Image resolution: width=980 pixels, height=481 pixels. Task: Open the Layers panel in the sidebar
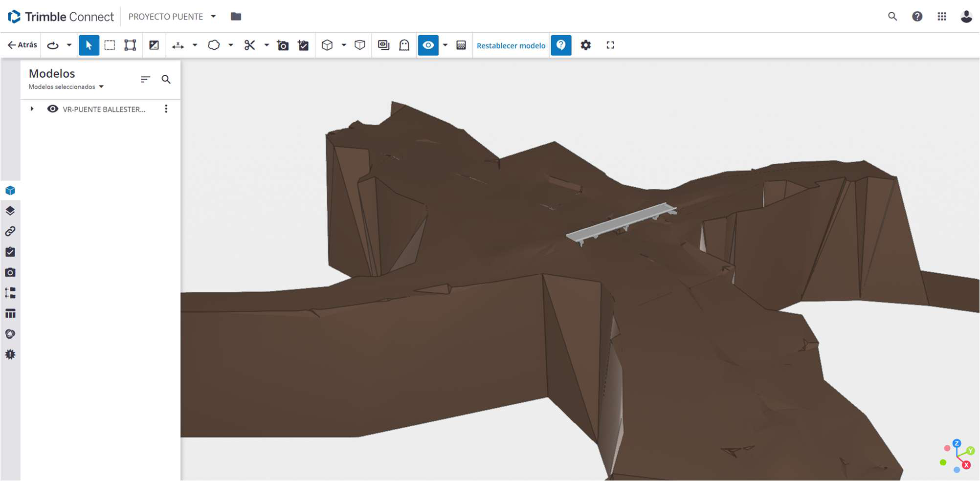point(10,211)
